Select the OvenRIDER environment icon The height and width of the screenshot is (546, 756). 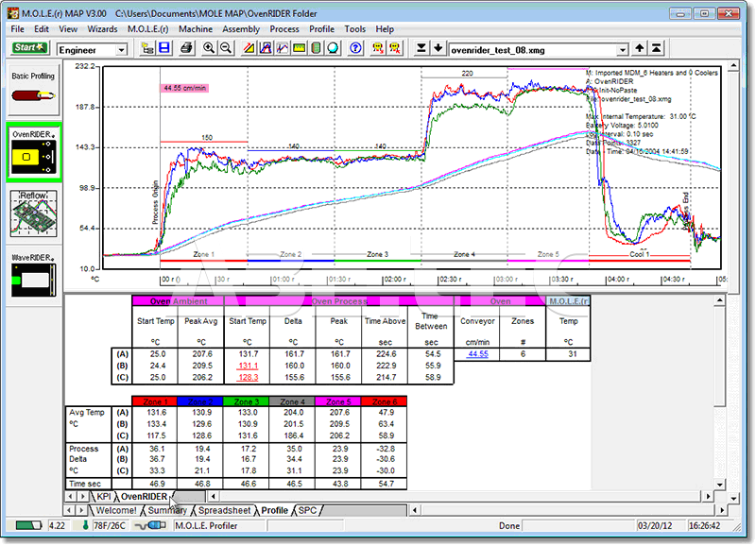pos(34,153)
